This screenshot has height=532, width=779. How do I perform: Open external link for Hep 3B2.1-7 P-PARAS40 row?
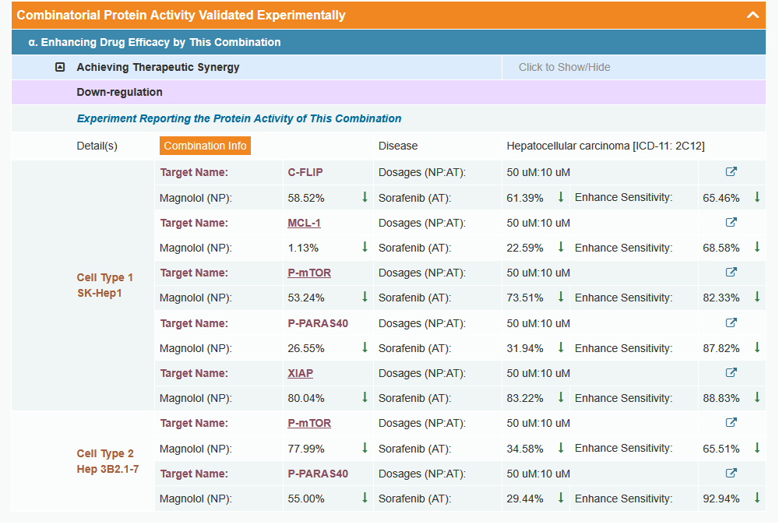pyautogui.click(x=731, y=474)
